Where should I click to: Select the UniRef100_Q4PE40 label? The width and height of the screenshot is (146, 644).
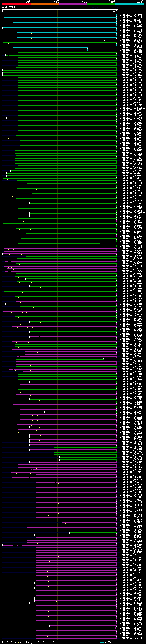coord(131,221)
